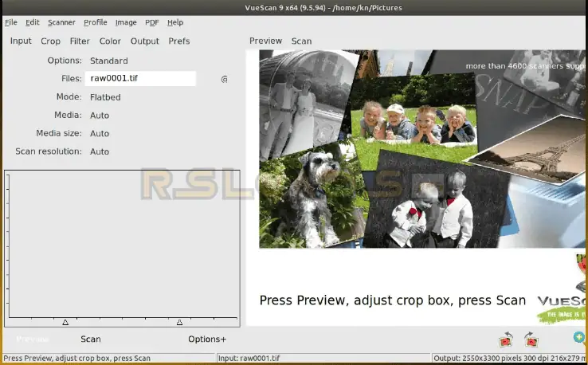Rotate the image left with the counterclockwise icon
The image size is (588, 365).
coord(505,339)
